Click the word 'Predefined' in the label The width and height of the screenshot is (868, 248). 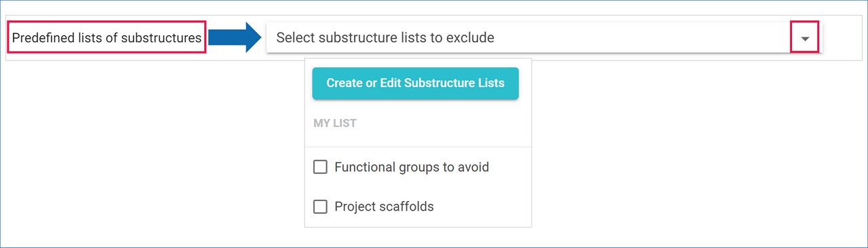pyautogui.click(x=42, y=38)
